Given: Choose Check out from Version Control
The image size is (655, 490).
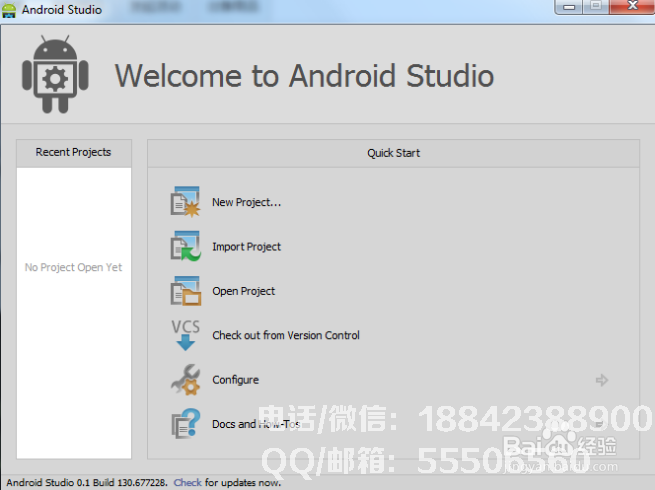Looking at the screenshot, I should pyautogui.click(x=286, y=335).
